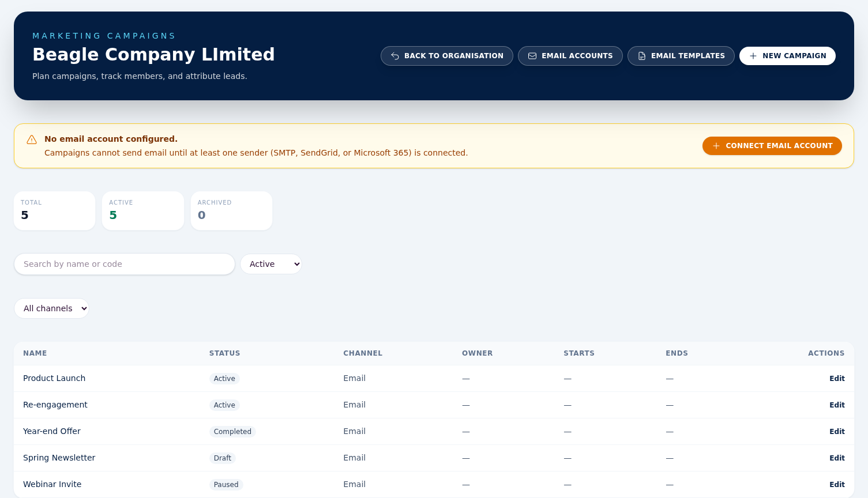Click the Spring Newsletter campaign name
The image size is (868, 498).
tap(59, 458)
